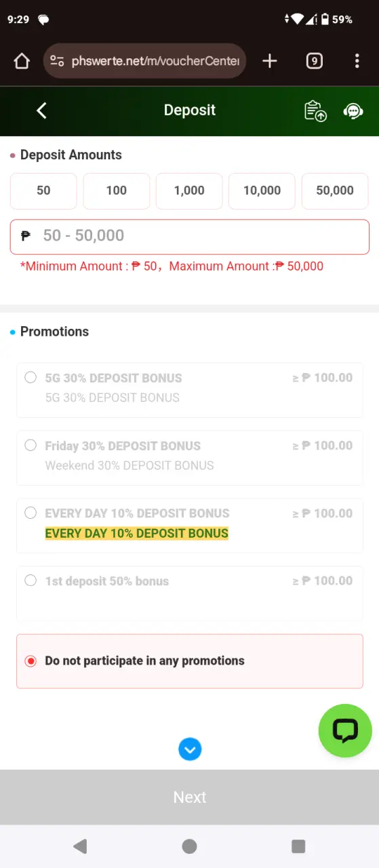Image resolution: width=379 pixels, height=868 pixels.
Task: Open the tab switcher showing 9 tabs
Action: tap(314, 61)
